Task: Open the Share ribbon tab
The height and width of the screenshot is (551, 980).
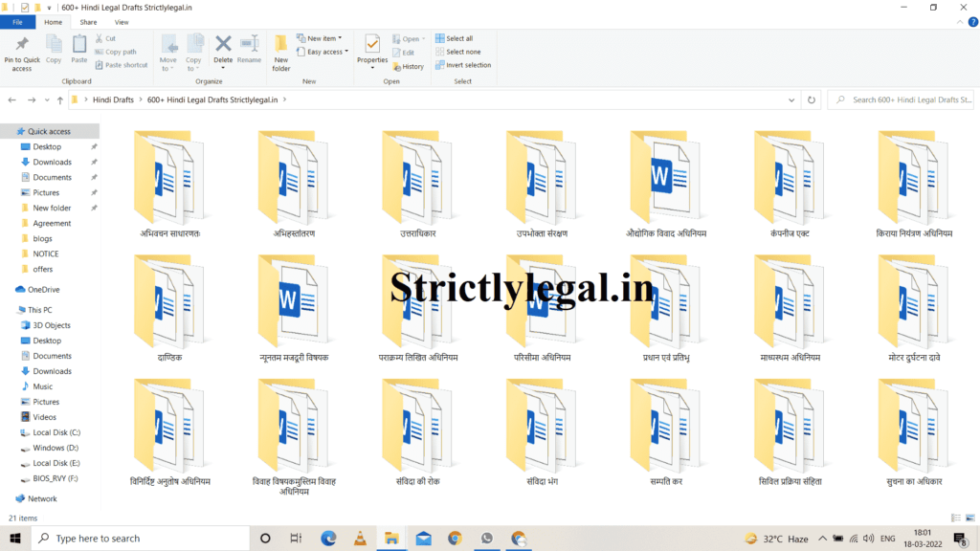Action: coord(88,22)
